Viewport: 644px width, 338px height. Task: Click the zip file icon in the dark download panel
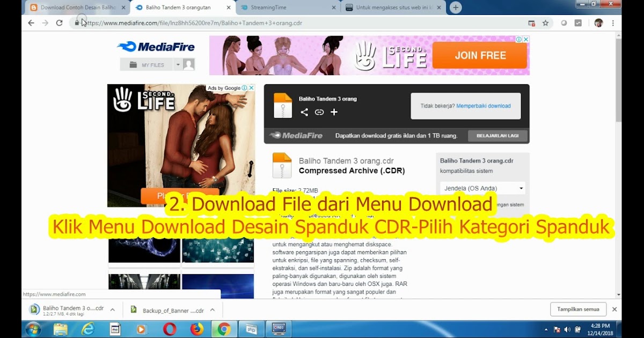[283, 106]
